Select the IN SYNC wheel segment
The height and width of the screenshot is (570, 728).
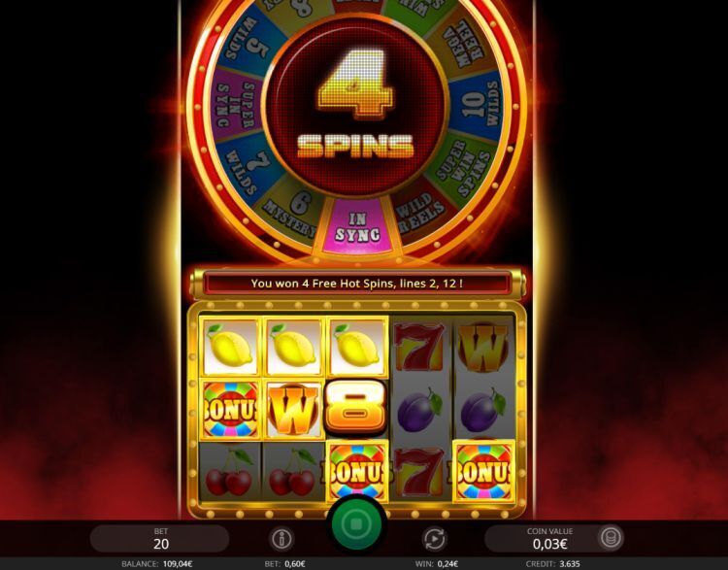(357, 226)
